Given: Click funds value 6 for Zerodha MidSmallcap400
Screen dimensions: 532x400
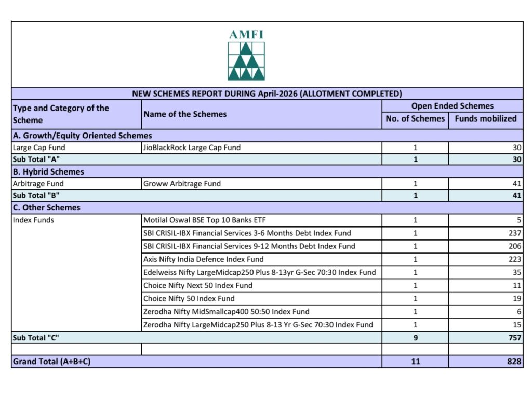Looking at the screenshot, I should coord(519,312).
